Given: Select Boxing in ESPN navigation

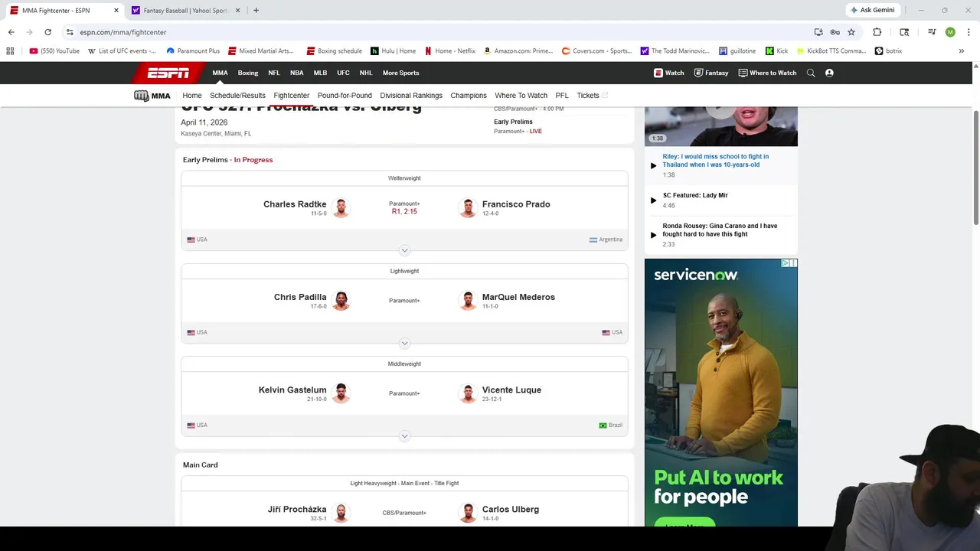Looking at the screenshot, I should pyautogui.click(x=248, y=73).
